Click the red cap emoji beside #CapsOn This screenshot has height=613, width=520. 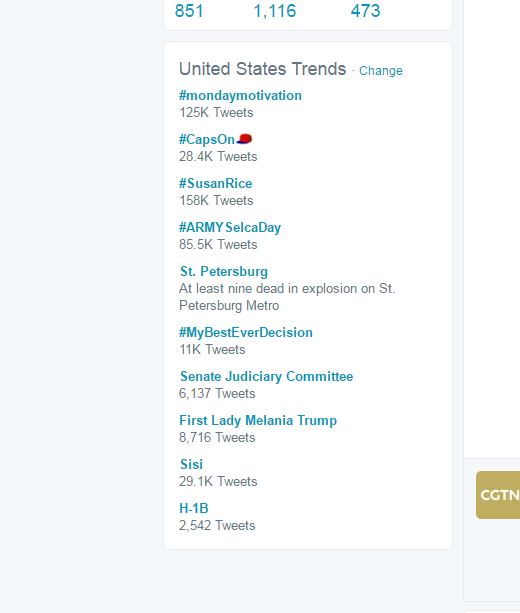click(x=244, y=139)
